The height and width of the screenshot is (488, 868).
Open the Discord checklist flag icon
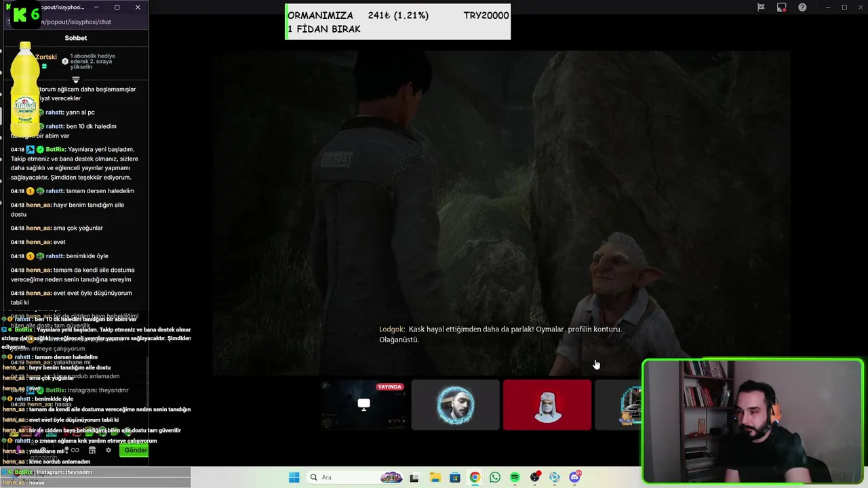point(761,7)
